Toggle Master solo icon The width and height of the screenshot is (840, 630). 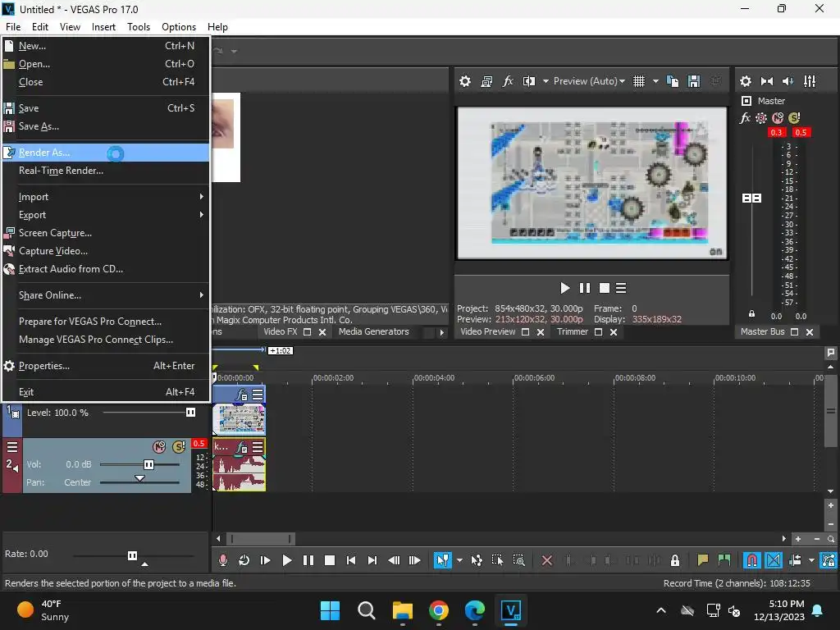click(794, 118)
